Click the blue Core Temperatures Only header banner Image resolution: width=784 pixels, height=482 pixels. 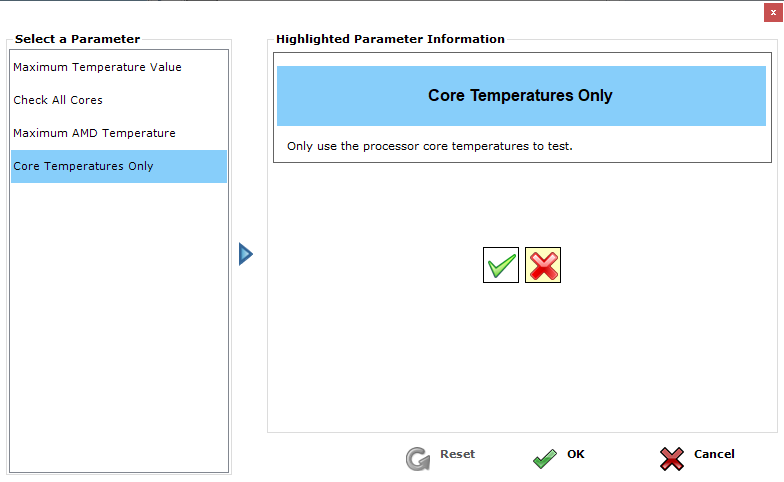[x=520, y=96]
